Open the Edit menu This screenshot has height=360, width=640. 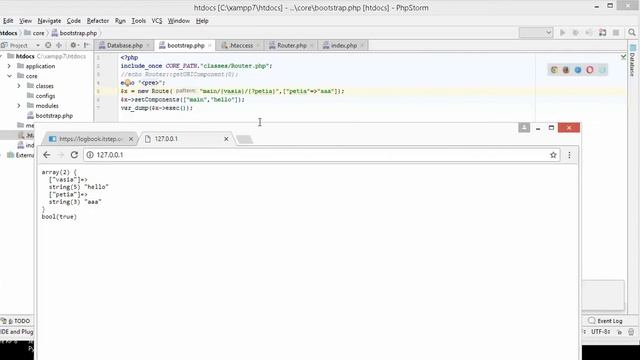[8, 21]
